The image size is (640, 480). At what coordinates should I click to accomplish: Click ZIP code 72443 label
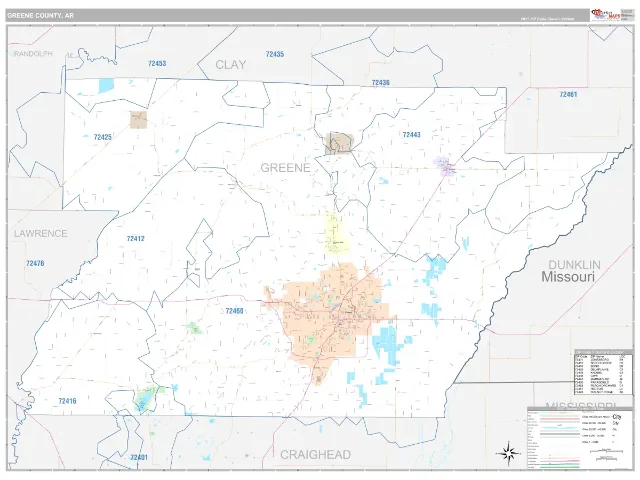pos(411,134)
